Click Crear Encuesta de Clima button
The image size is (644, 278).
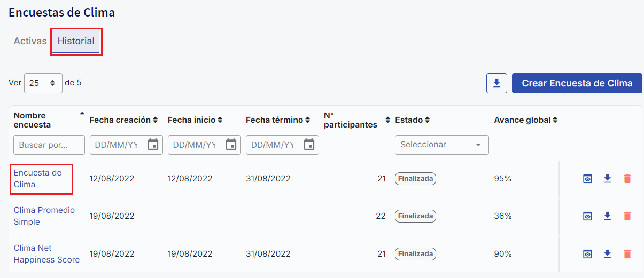pos(577,83)
